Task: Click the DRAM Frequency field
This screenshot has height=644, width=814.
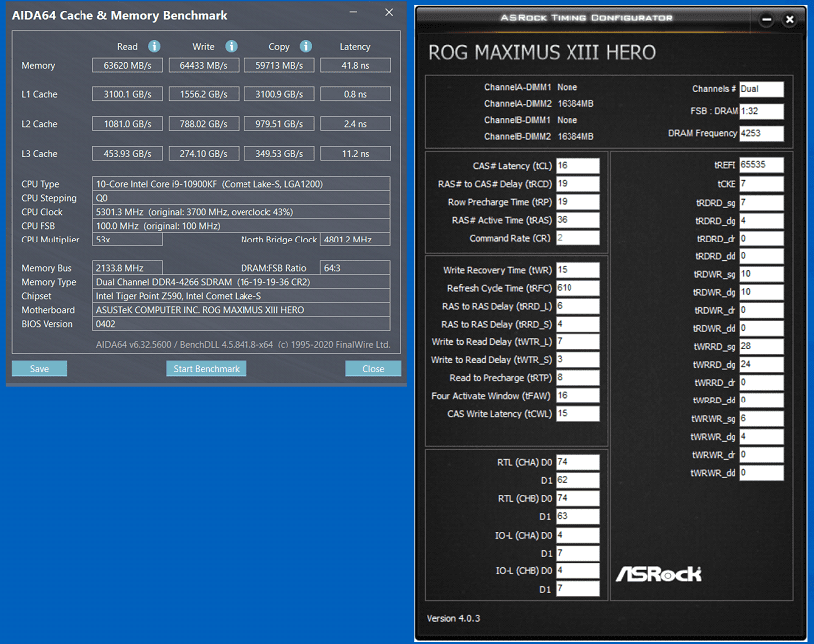Action: tap(761, 133)
